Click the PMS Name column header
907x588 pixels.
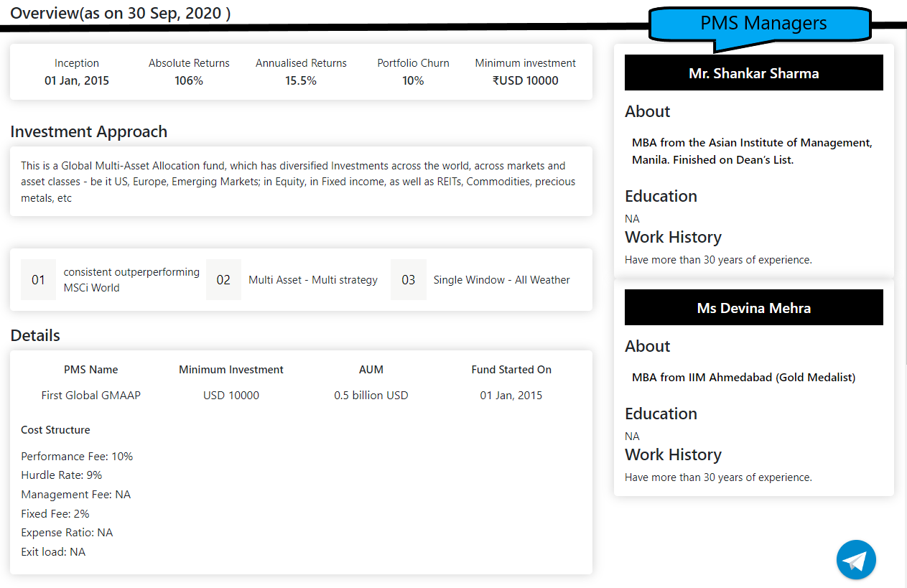(91, 370)
